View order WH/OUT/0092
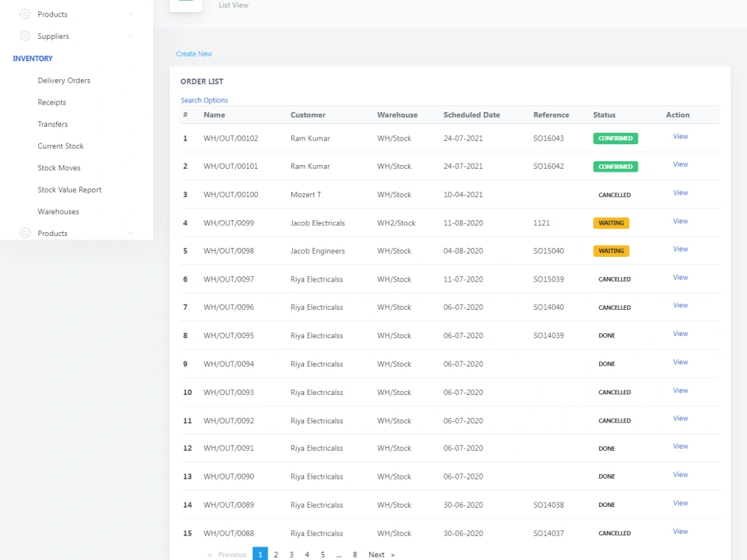This screenshot has height=560, width=747. point(681,419)
